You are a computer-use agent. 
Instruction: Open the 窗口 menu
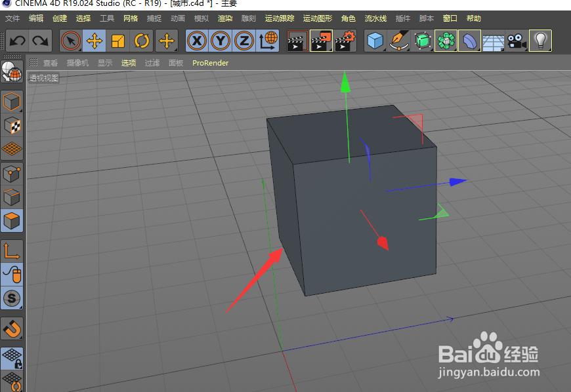pos(450,18)
